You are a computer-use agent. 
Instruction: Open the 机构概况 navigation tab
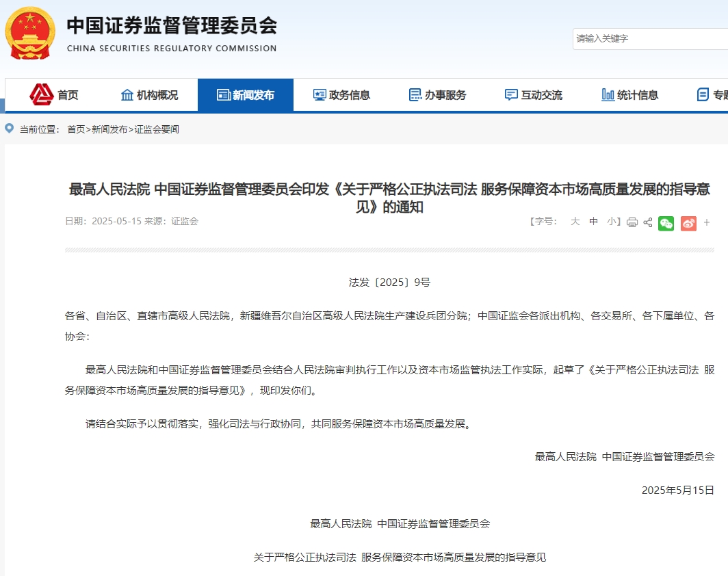tap(149, 94)
